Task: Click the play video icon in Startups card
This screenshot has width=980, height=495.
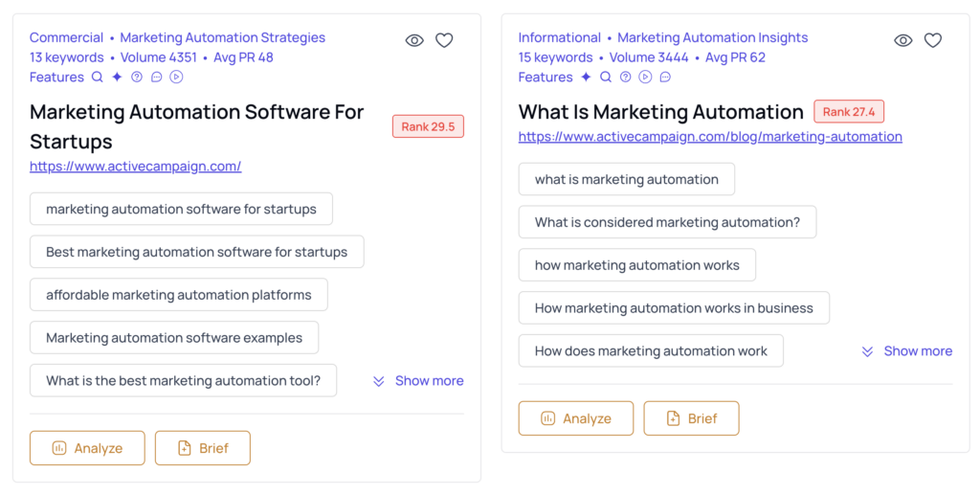Action: click(177, 78)
